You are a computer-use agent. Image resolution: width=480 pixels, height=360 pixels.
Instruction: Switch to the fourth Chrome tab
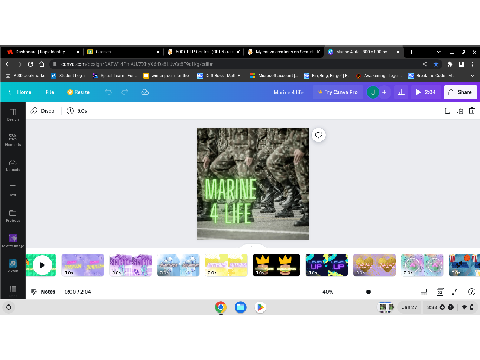[284, 52]
